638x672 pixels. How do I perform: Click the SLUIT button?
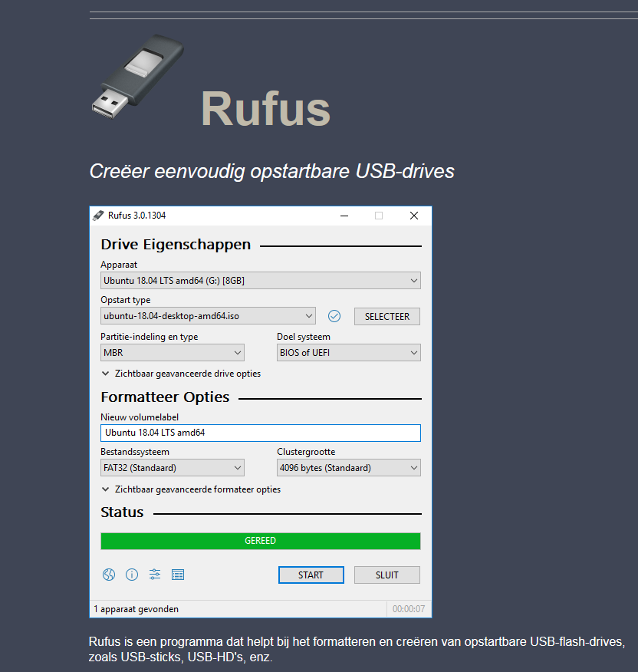[x=387, y=575]
